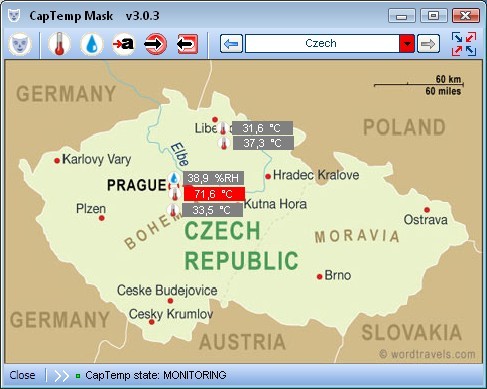Click the CapTemp Mask title bar cat icon

pyautogui.click(x=14, y=16)
